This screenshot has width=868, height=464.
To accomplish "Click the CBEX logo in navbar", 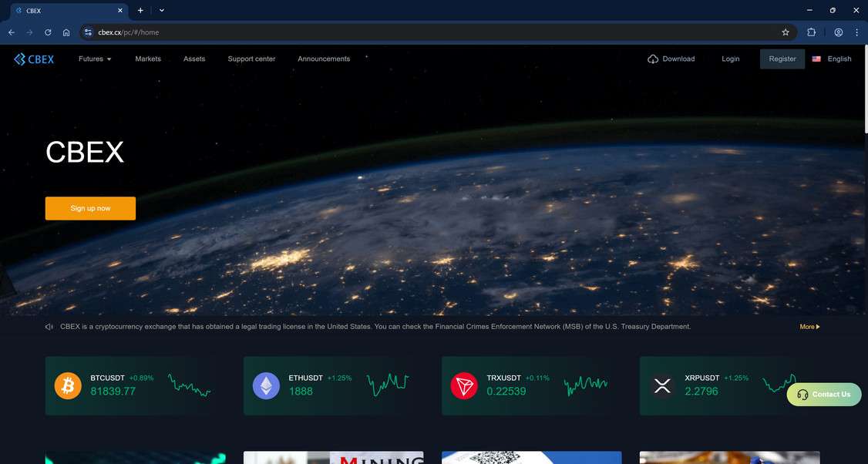I will coord(34,59).
